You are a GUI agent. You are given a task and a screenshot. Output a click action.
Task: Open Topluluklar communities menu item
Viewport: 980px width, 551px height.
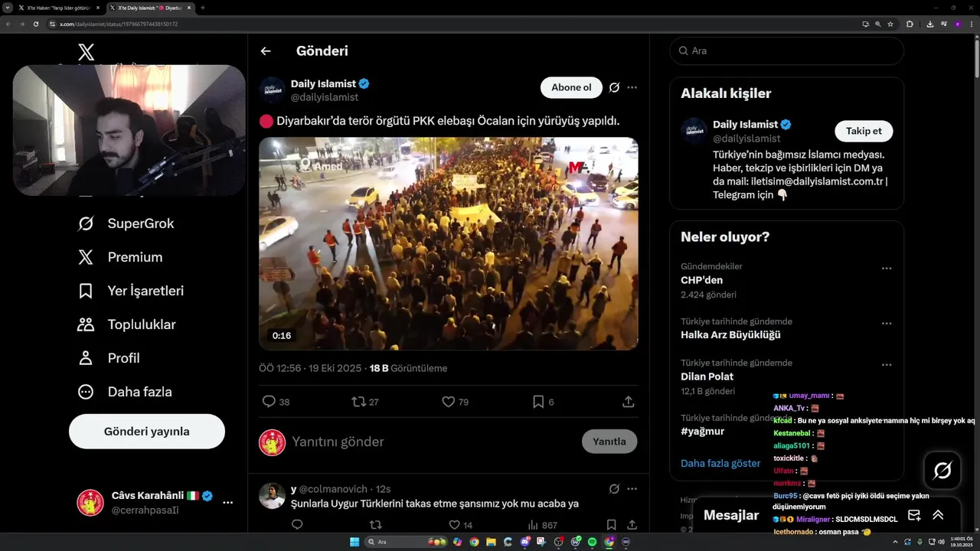coord(127,324)
